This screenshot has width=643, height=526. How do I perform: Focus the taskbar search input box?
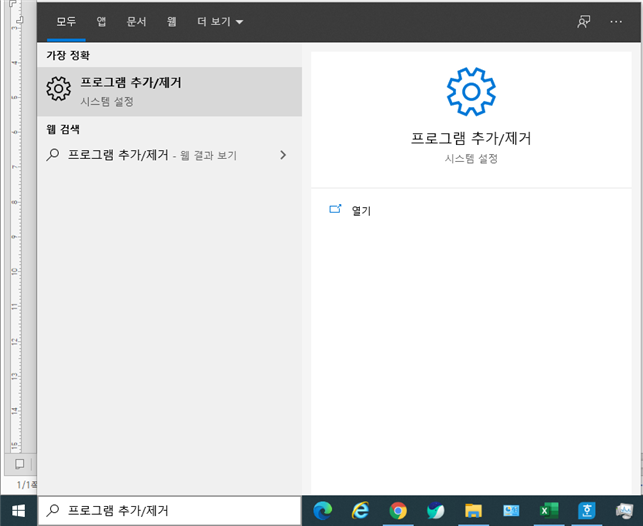pyautogui.click(x=169, y=511)
